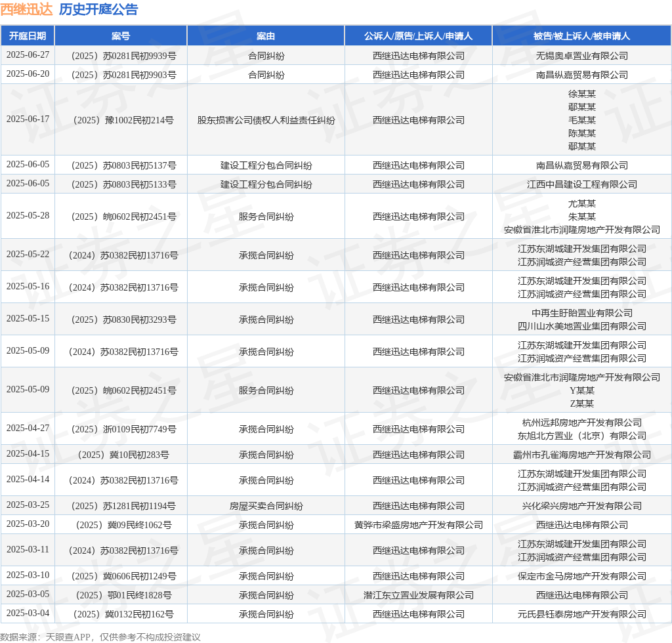Select date cell 2025-05-22
Viewport: 672px width, 643px height.
tap(28, 254)
